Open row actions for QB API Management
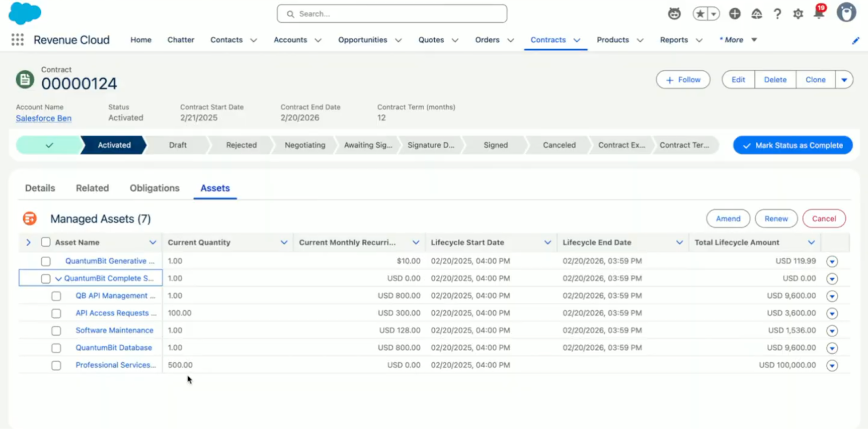 (x=832, y=296)
